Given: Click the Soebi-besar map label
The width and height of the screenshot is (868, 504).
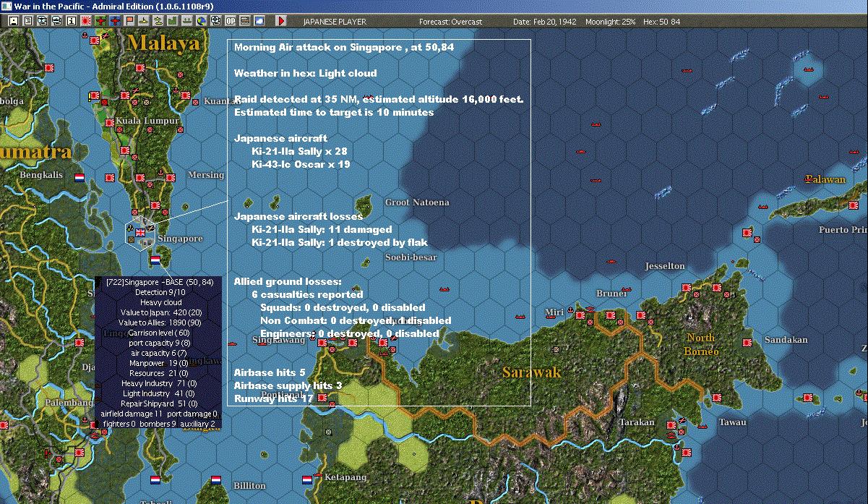Looking at the screenshot, I should click(411, 257).
